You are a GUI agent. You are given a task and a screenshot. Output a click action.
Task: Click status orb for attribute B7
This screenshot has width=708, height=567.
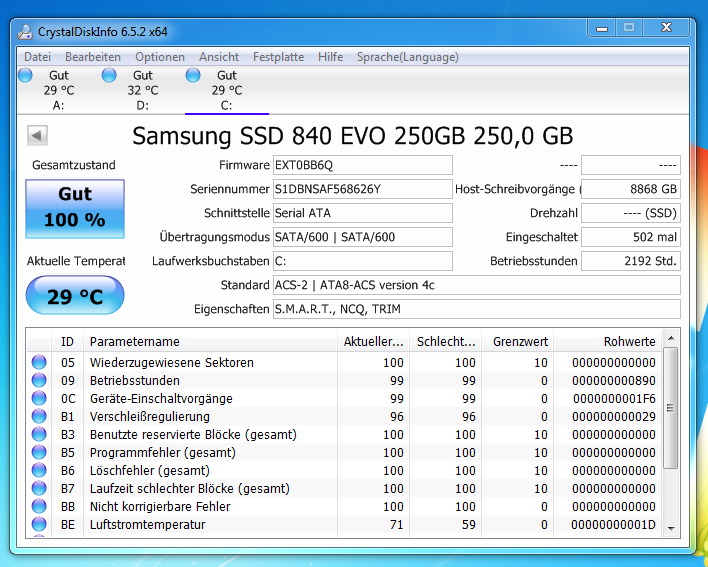pos(39,488)
